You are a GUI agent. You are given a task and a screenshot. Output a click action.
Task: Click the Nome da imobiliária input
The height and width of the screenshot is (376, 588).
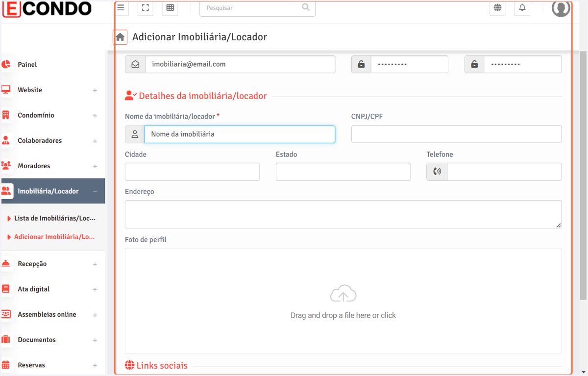pyautogui.click(x=240, y=134)
